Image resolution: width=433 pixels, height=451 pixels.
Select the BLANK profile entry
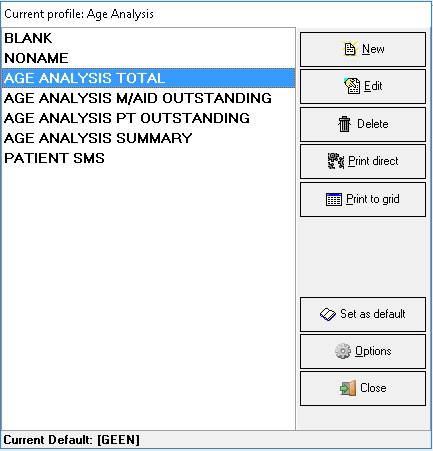click(x=148, y=38)
